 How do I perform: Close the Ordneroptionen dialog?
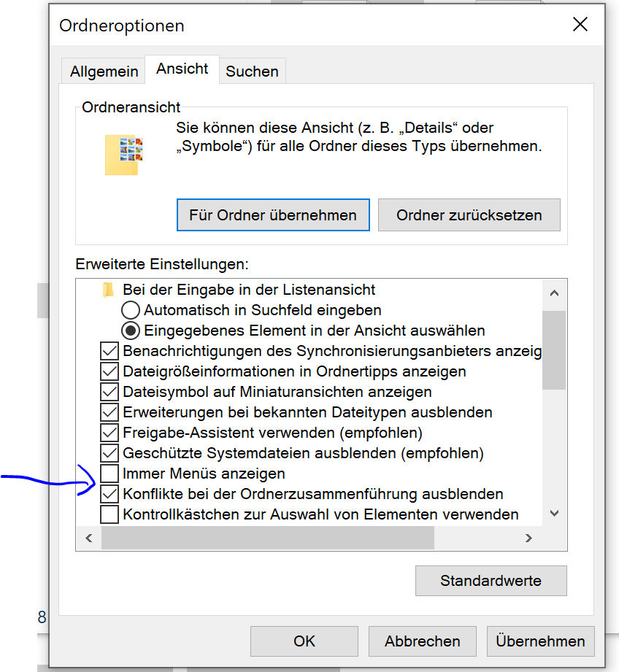(x=580, y=24)
